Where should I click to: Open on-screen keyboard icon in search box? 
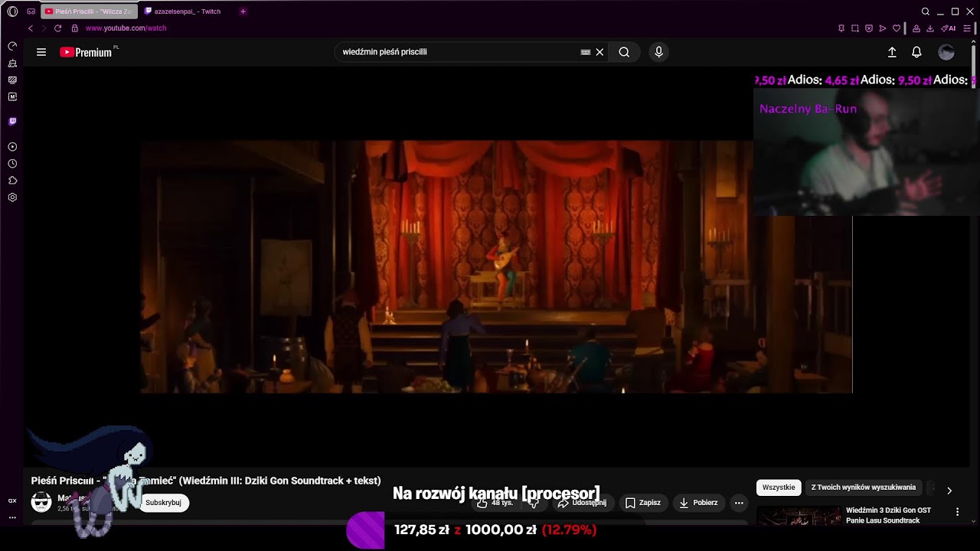coord(586,52)
